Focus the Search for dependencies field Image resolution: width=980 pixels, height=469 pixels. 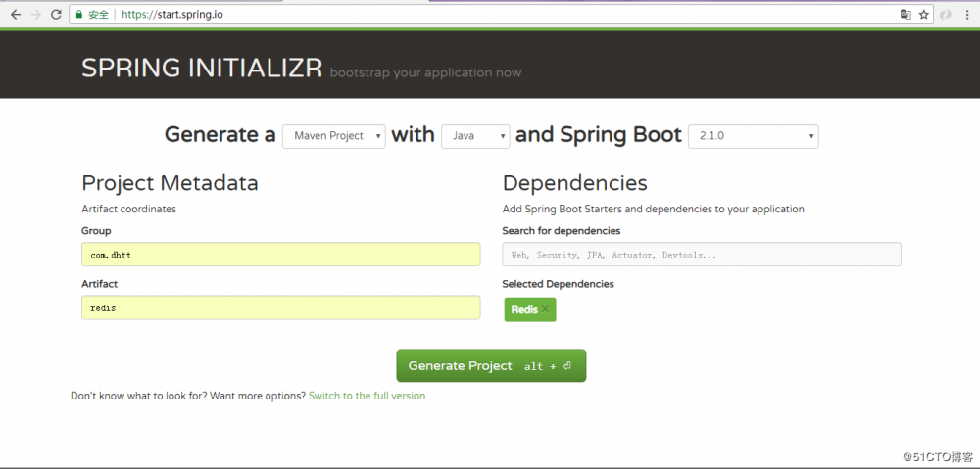click(x=702, y=255)
